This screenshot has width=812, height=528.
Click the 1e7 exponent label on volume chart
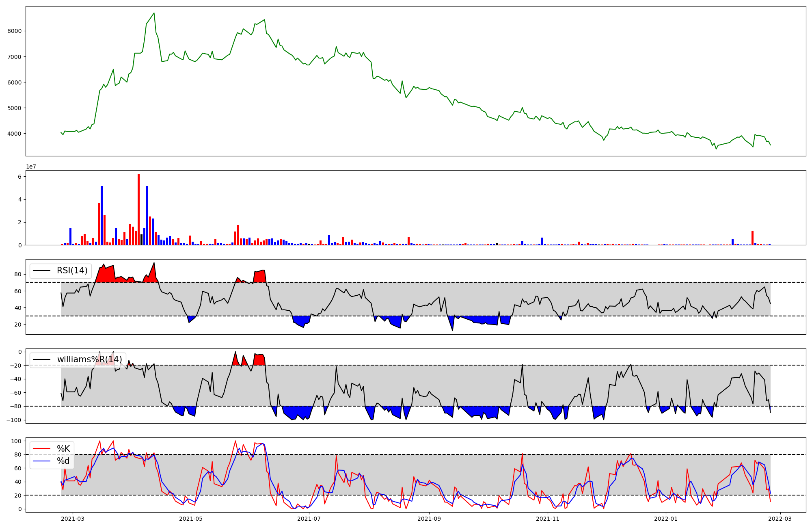(x=31, y=167)
